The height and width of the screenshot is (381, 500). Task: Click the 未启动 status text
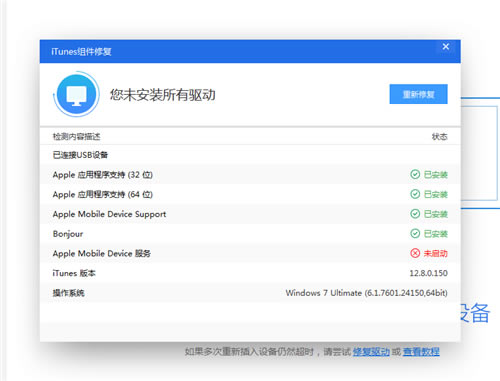pyautogui.click(x=435, y=253)
